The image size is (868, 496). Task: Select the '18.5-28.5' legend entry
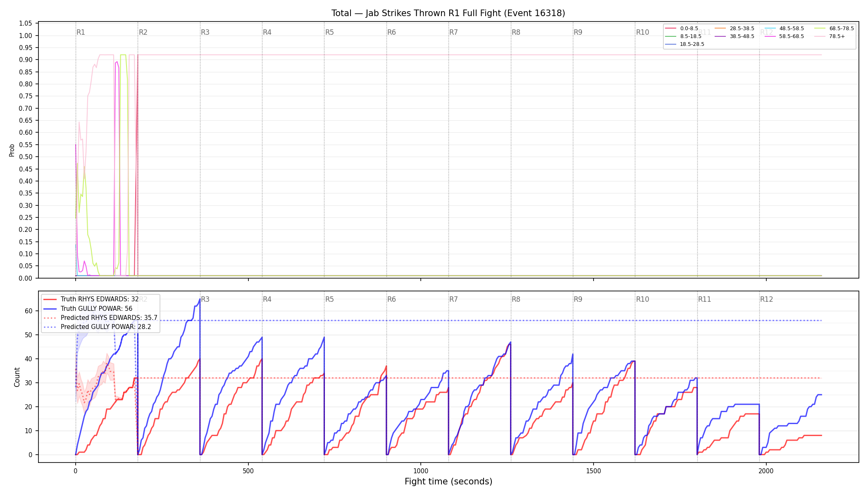pyautogui.click(x=684, y=44)
